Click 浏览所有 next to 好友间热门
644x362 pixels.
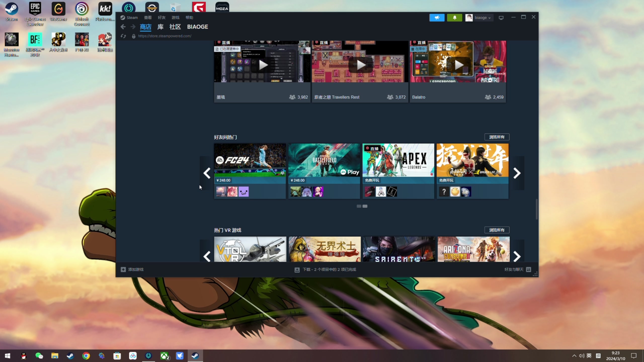pyautogui.click(x=497, y=137)
